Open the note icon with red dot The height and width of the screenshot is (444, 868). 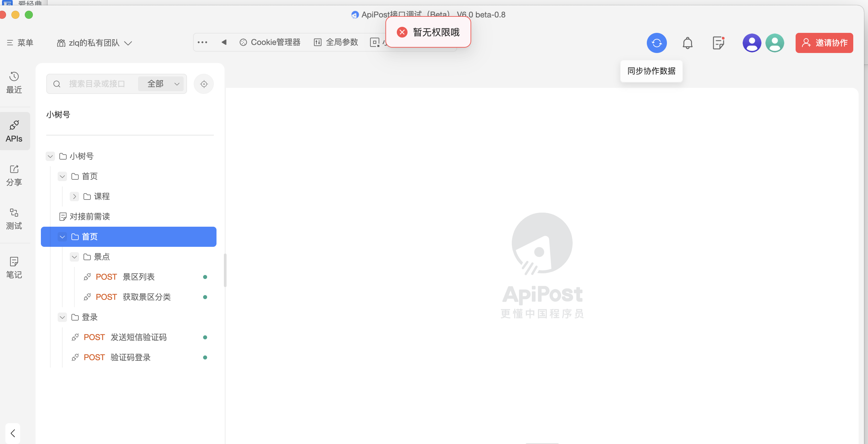(719, 43)
